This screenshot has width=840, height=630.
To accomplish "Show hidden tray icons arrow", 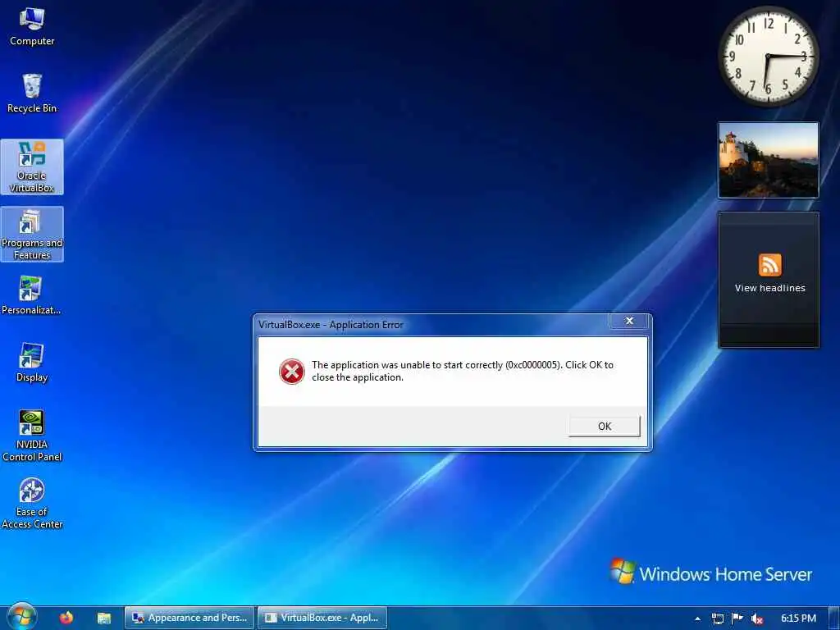I will 697,619.
